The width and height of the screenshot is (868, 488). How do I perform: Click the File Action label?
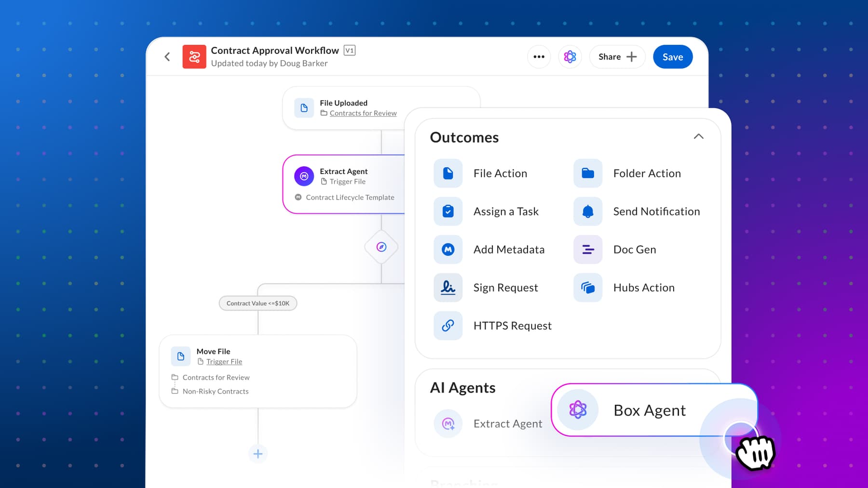500,173
